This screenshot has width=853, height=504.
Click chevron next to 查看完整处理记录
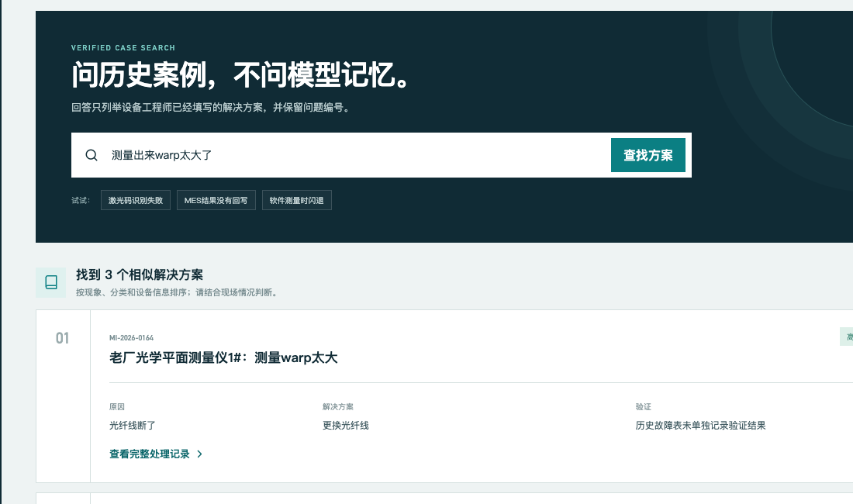199,454
